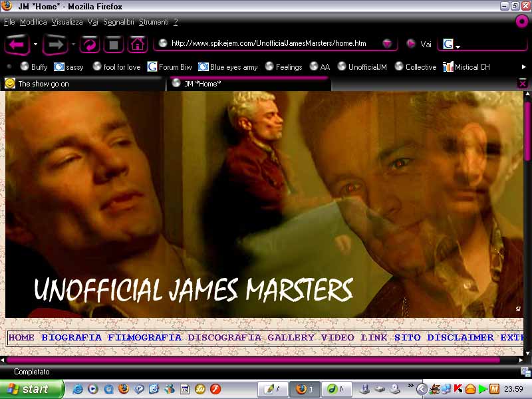The height and width of the screenshot is (399, 532).
Task: Open the Windows start button
Action: [31, 389]
